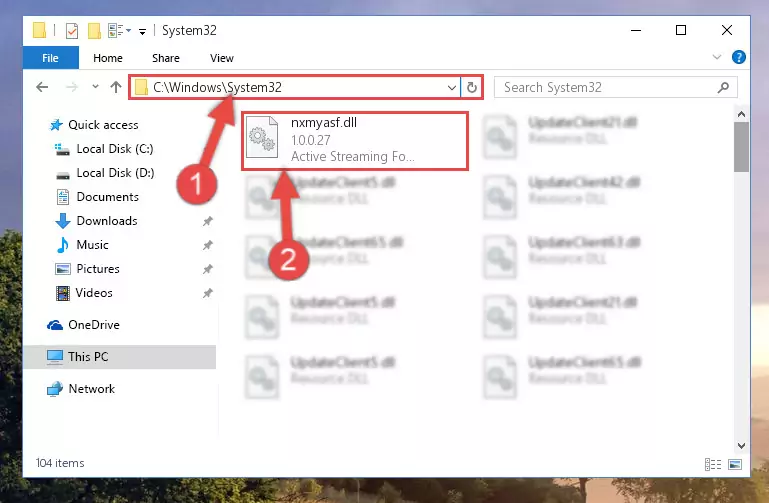This screenshot has width=769, height=503.
Task: Click the Search System32 field
Action: point(615,87)
